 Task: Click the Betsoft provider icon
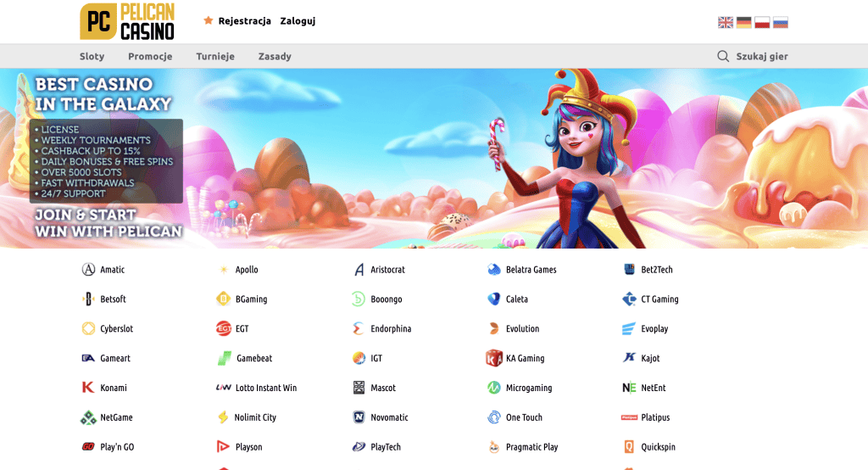point(88,299)
